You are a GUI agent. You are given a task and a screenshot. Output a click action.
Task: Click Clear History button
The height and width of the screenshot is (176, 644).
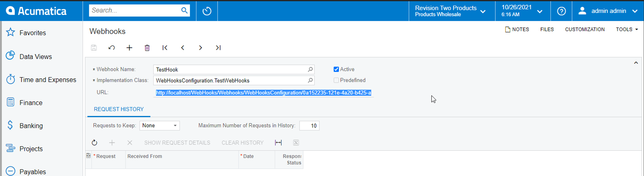[243, 143]
